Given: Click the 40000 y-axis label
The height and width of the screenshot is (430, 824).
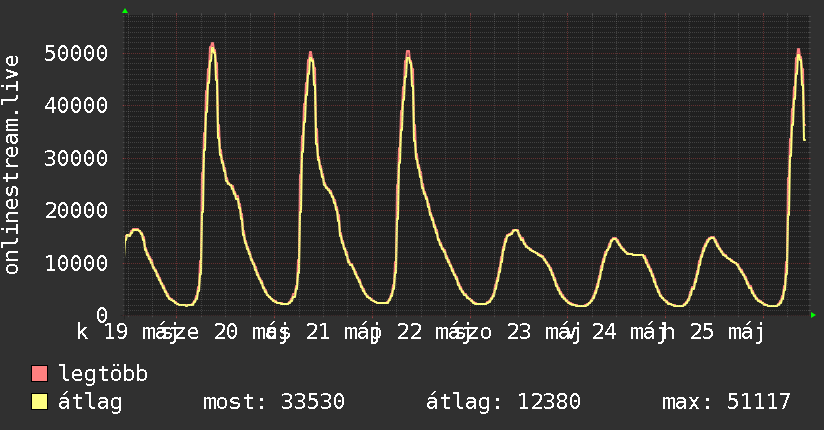Looking at the screenshot, I should (x=76, y=106).
